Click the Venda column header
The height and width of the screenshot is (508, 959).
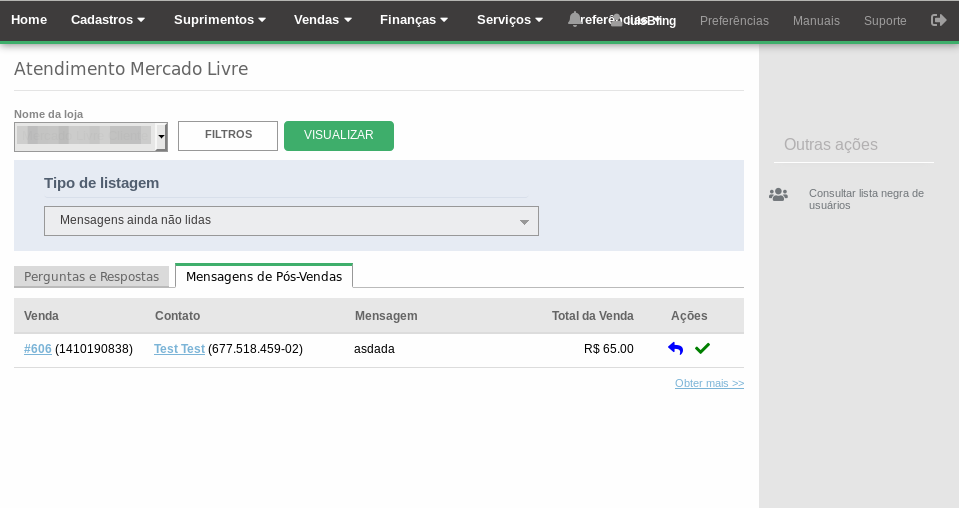[x=41, y=316]
